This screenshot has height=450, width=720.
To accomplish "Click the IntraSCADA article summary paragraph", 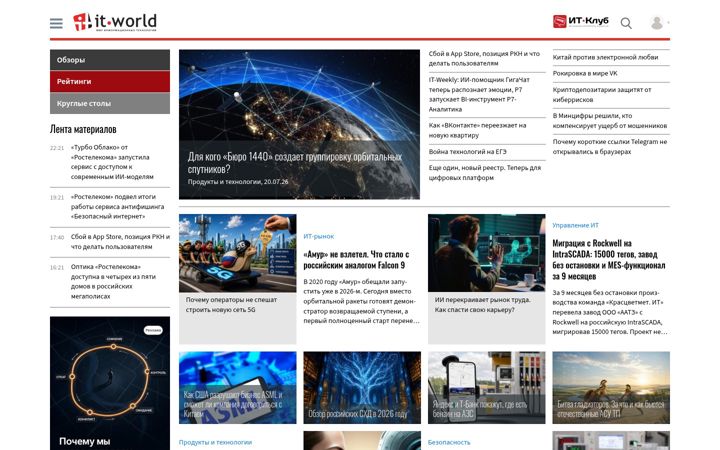I will (610, 312).
